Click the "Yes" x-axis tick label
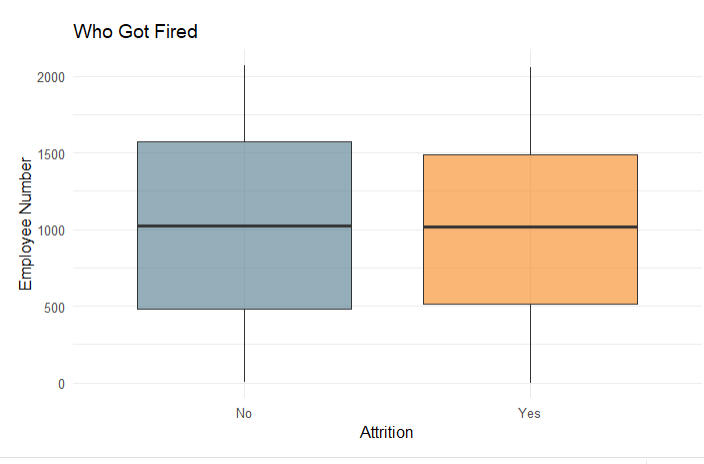Image resolution: width=704 pixels, height=464 pixels. tap(530, 412)
